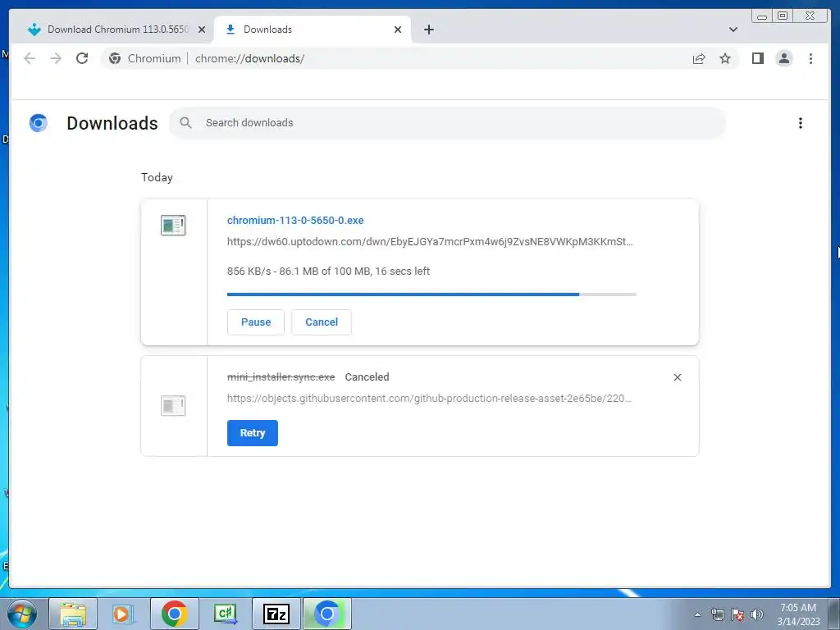Click the Downloads page heading
This screenshot has width=840, height=630.
[x=112, y=123]
